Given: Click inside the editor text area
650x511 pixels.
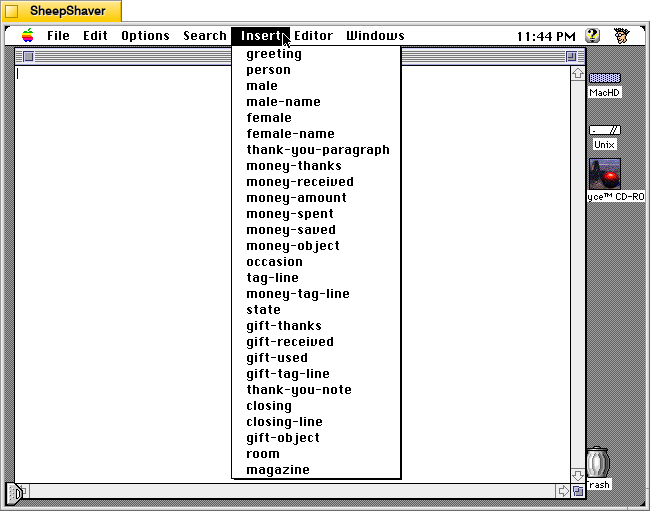Looking at the screenshot, I should pos(123,274).
